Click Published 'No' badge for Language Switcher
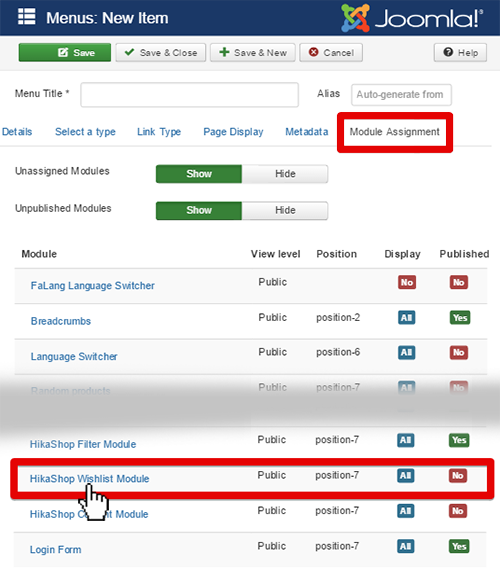 pos(459,353)
